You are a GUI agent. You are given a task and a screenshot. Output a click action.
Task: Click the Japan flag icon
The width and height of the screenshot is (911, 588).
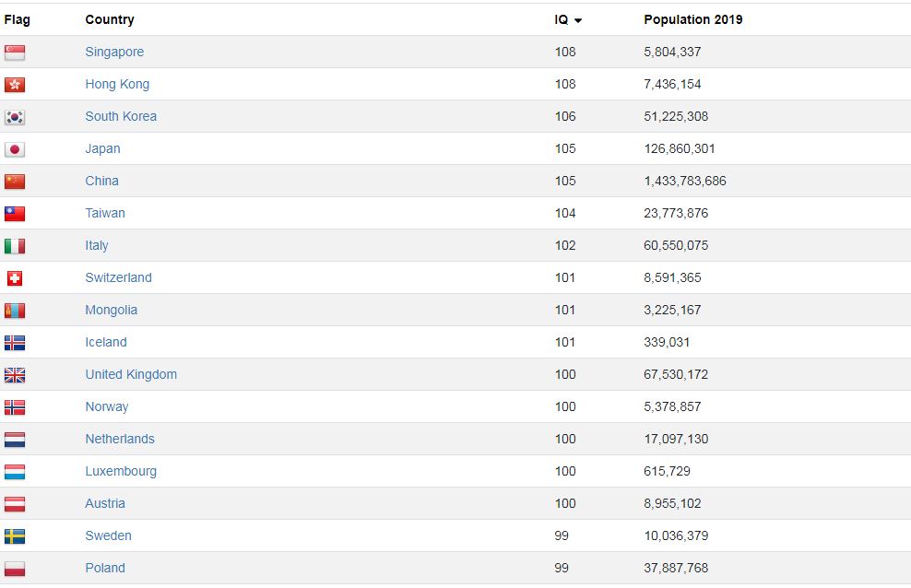tap(15, 149)
